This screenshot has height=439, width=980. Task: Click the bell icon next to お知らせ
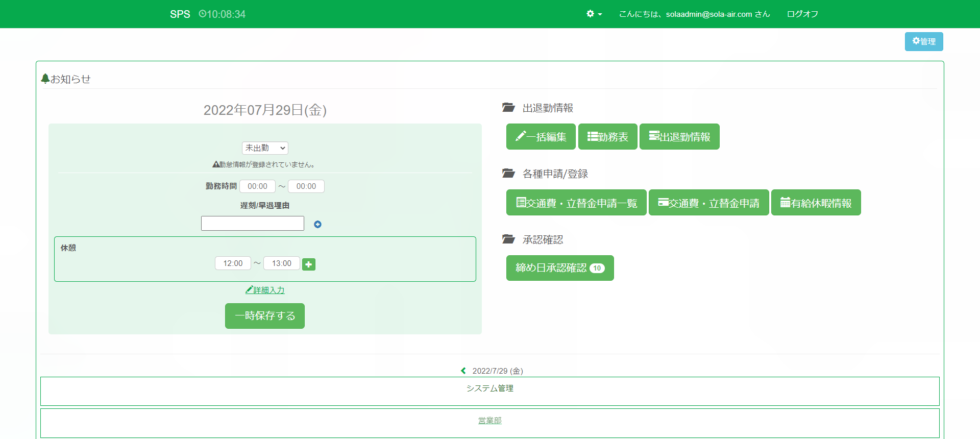point(45,79)
